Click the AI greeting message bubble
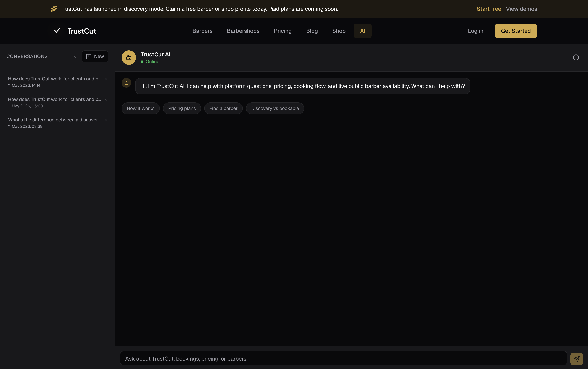 pyautogui.click(x=302, y=86)
